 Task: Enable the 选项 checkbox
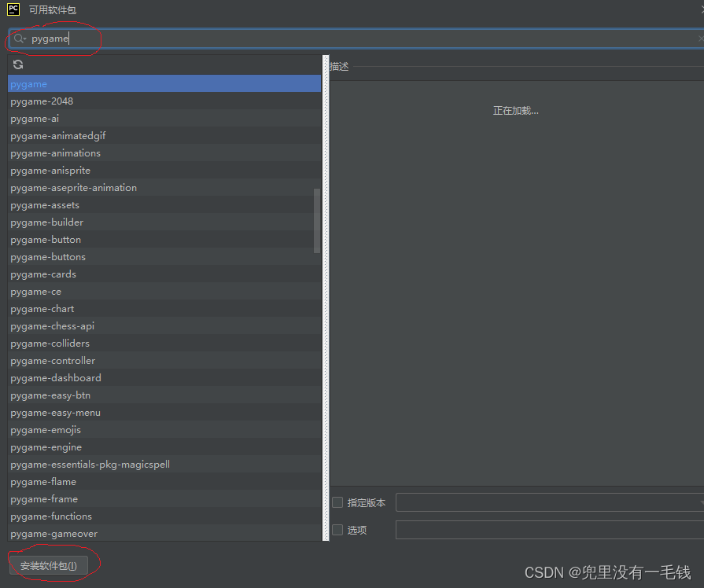[337, 530]
